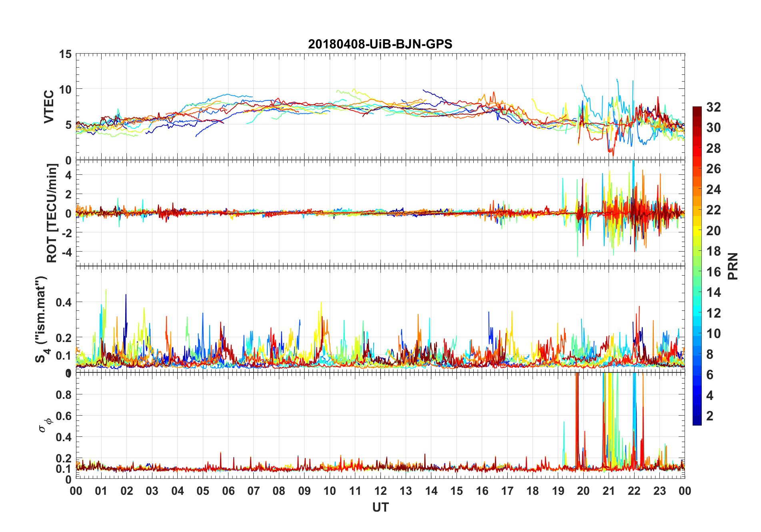Click the plot title 20180408-UiB-BJN-GPS

pos(380,44)
